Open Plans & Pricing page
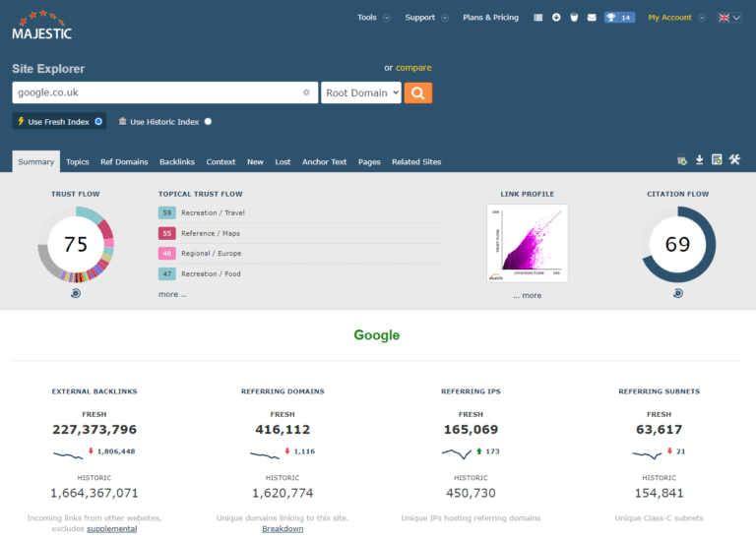 pos(490,18)
